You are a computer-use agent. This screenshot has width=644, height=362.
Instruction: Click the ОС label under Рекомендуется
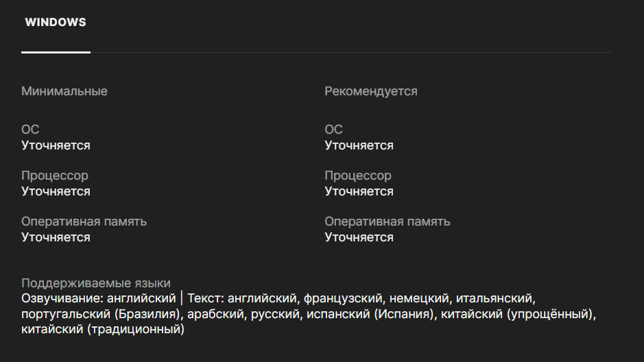tap(333, 130)
